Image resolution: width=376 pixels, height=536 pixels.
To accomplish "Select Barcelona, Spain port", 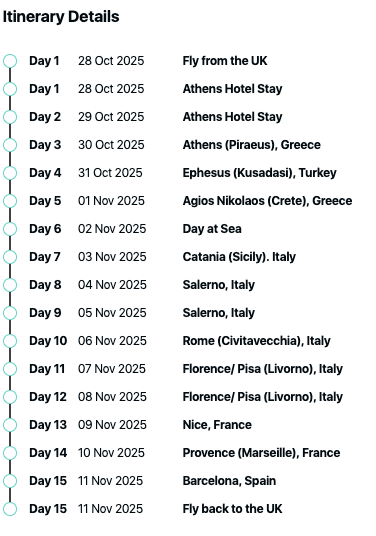I will coord(229,481).
